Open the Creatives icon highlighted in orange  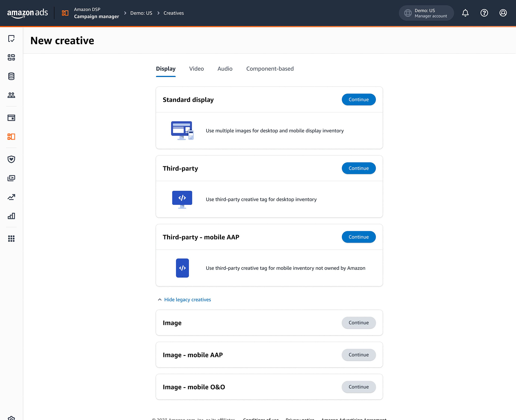click(11, 137)
